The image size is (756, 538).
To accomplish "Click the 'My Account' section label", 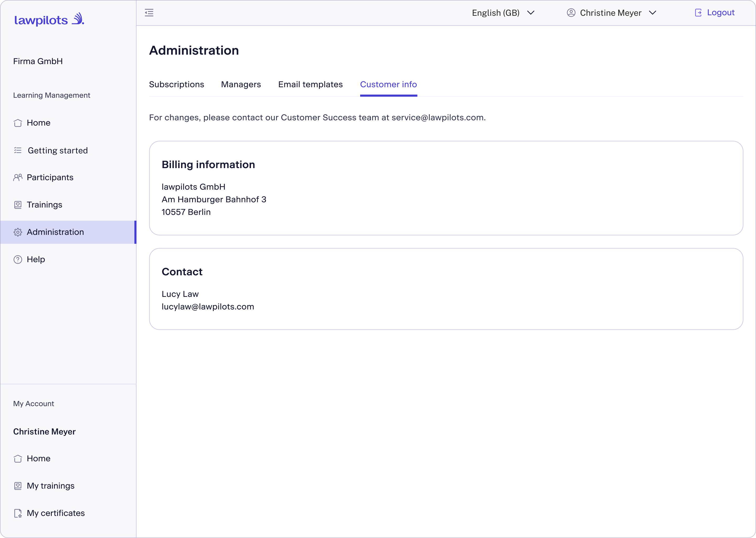I will tap(33, 404).
